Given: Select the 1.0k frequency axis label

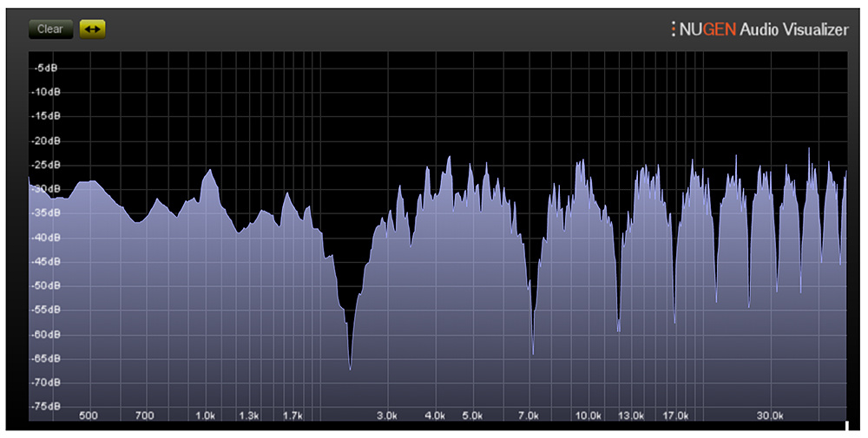Looking at the screenshot, I should click(x=206, y=416).
